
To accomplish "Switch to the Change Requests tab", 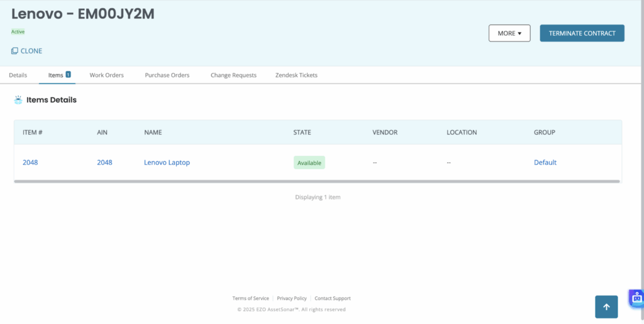I will tap(233, 75).
